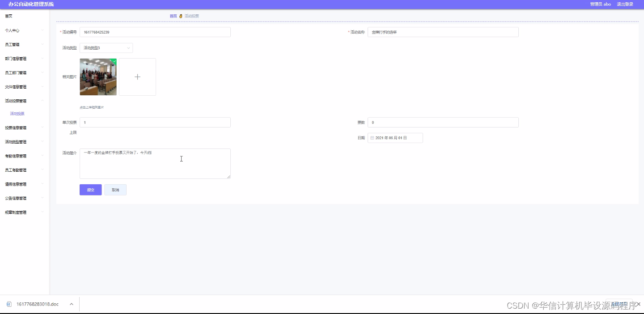Viewport: 644px width, 314px height.
Task: Click the green checkmark on the uploaded photo
Action: coord(114,60)
